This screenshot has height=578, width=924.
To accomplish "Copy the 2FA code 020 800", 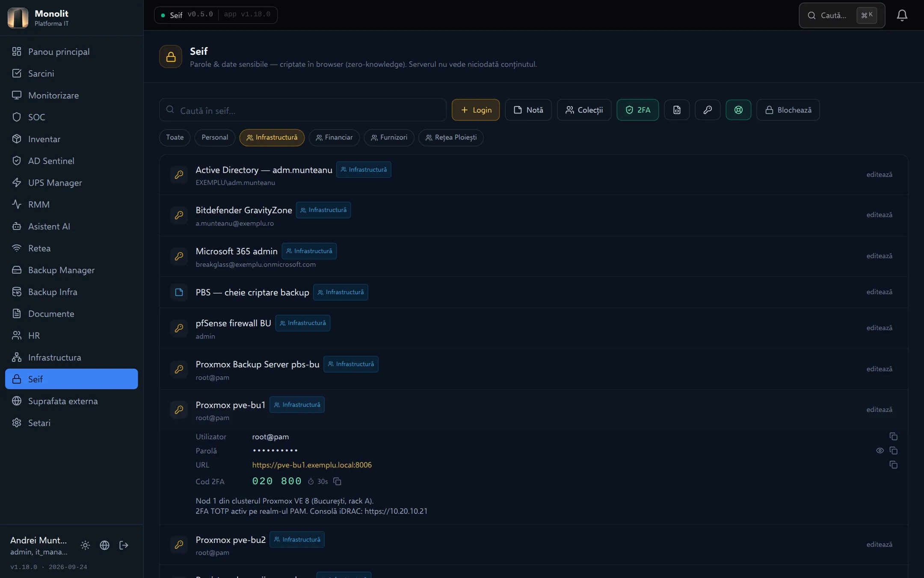I will [x=337, y=482].
